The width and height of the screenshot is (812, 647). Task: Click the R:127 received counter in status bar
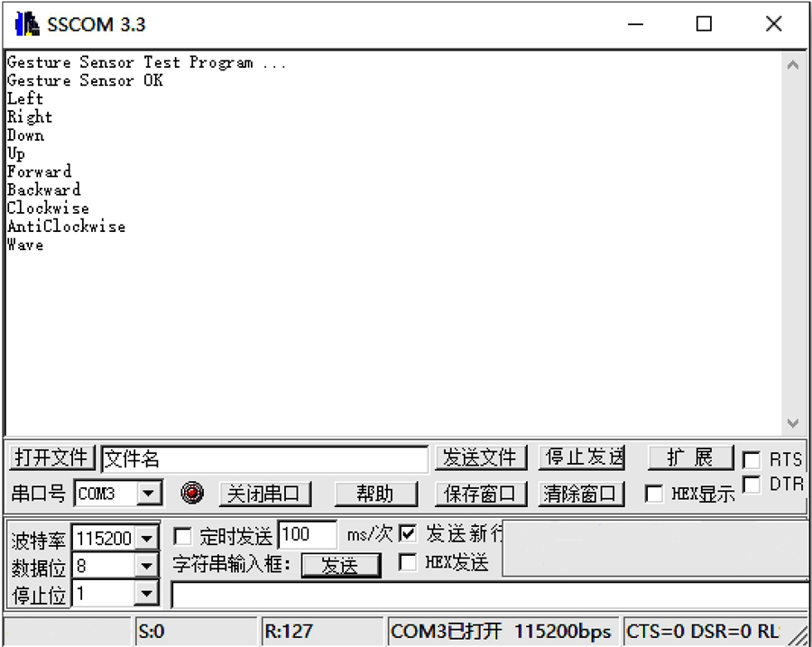[323, 631]
